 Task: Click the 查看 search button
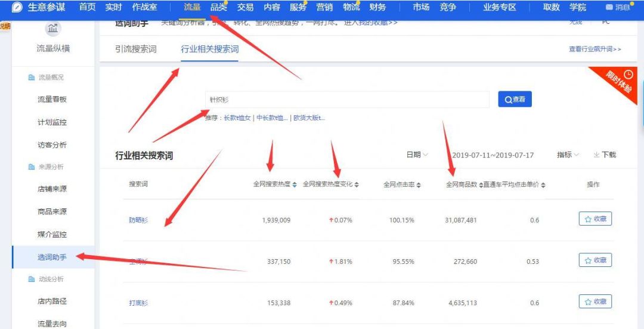click(515, 99)
